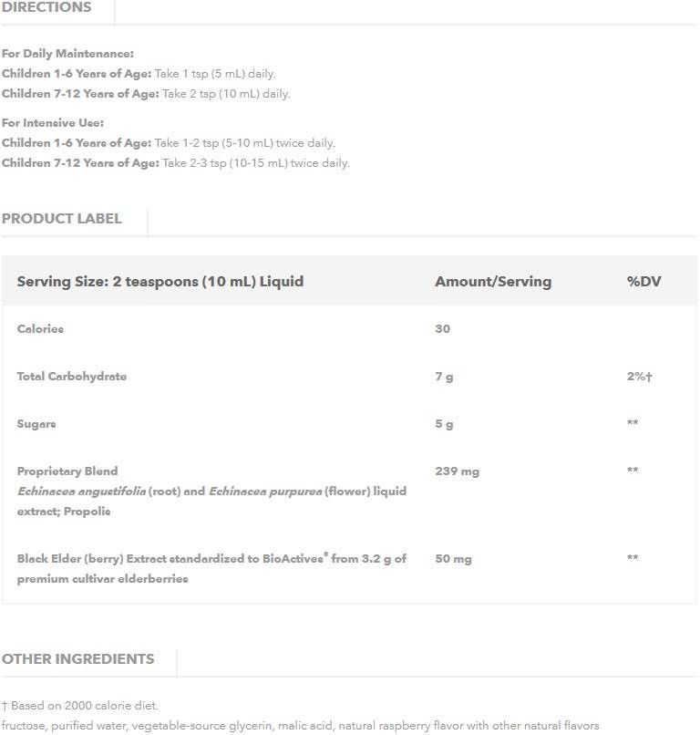The image size is (700, 735).
Task: Click the 'For Daily Maintenance:' label
Action: pos(67,54)
